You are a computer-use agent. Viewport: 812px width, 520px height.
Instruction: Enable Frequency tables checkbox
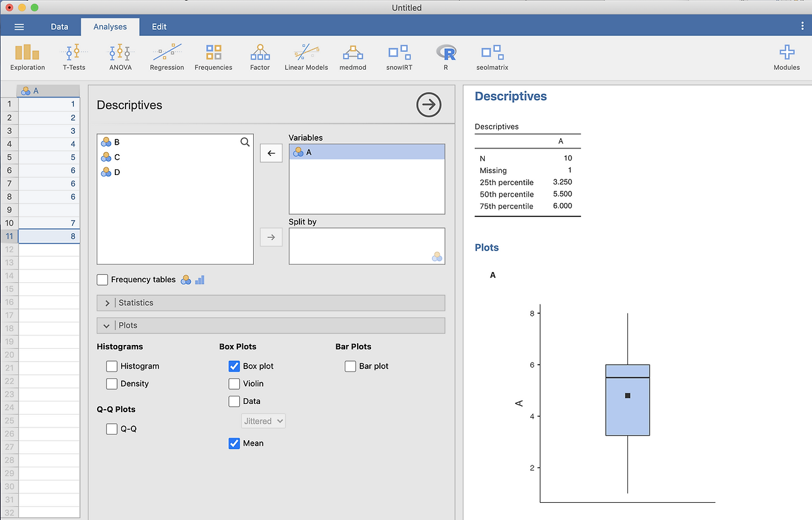(x=102, y=280)
